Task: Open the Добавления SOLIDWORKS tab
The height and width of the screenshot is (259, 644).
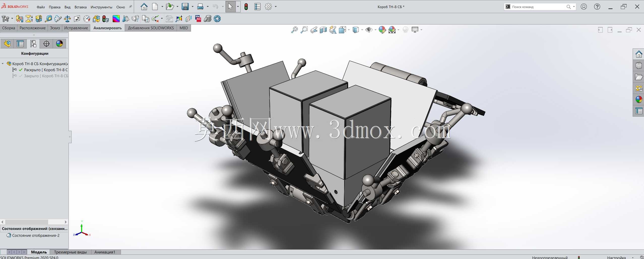Action: (x=151, y=28)
